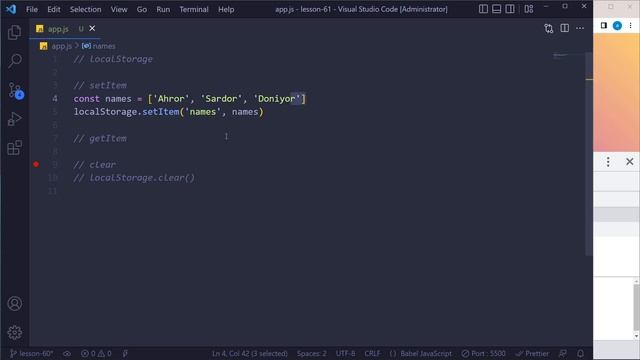Change indentation via Spaces: 2
Screen dimensions: 640x360
311,353
